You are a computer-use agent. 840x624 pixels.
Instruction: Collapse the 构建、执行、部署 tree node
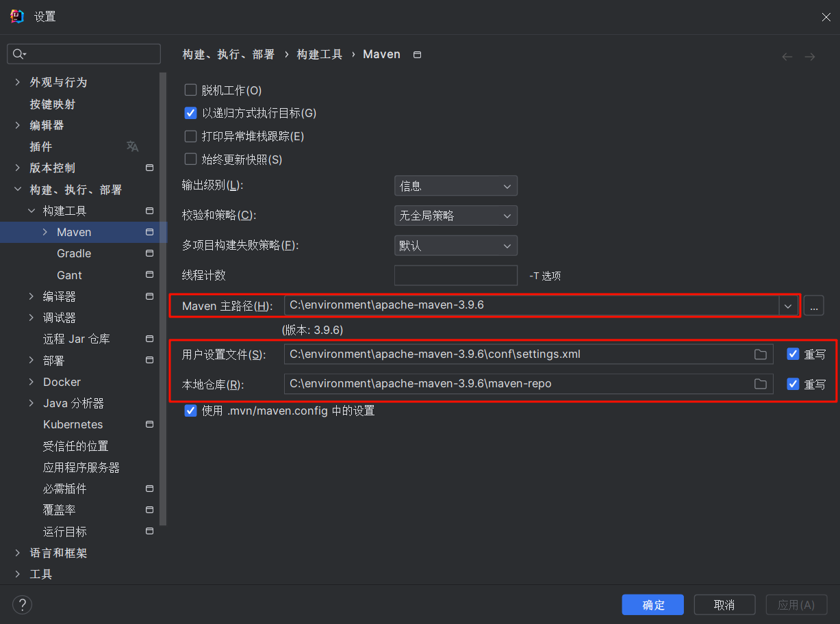[18, 190]
